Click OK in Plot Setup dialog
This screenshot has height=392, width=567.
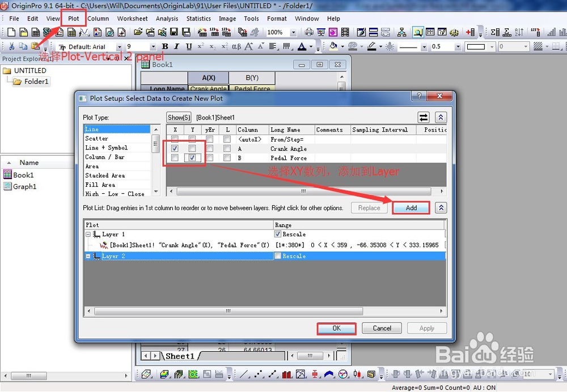[336, 328]
